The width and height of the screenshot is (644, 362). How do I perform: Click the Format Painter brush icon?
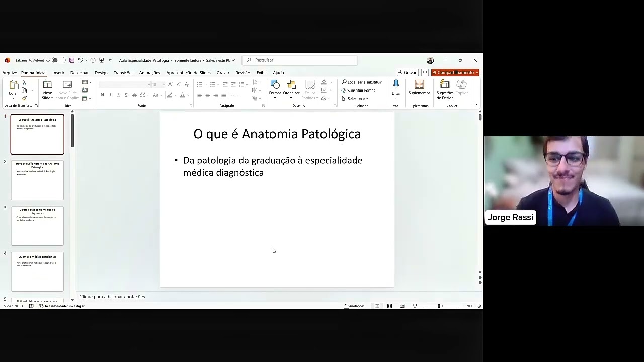24,99
